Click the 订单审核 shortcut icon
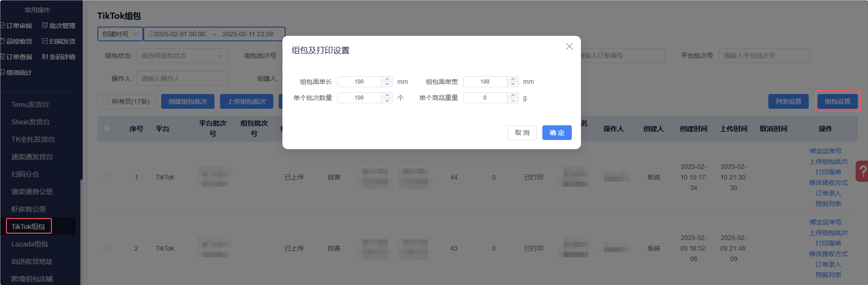 [2, 26]
